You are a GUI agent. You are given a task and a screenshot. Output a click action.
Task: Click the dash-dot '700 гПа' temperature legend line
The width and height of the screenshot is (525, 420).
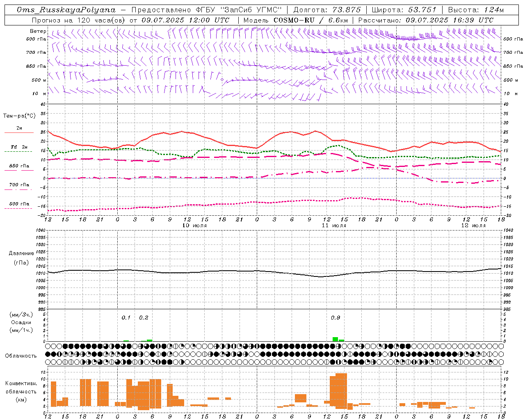tap(19, 189)
